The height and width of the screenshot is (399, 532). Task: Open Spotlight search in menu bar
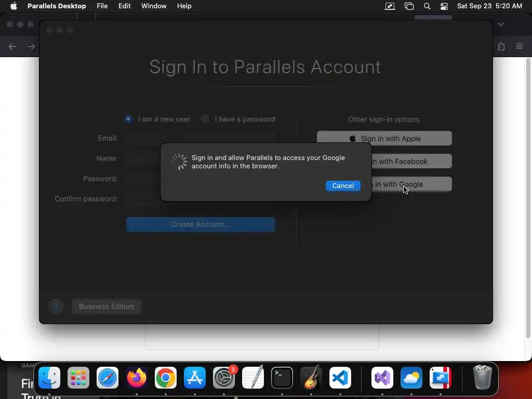point(427,6)
